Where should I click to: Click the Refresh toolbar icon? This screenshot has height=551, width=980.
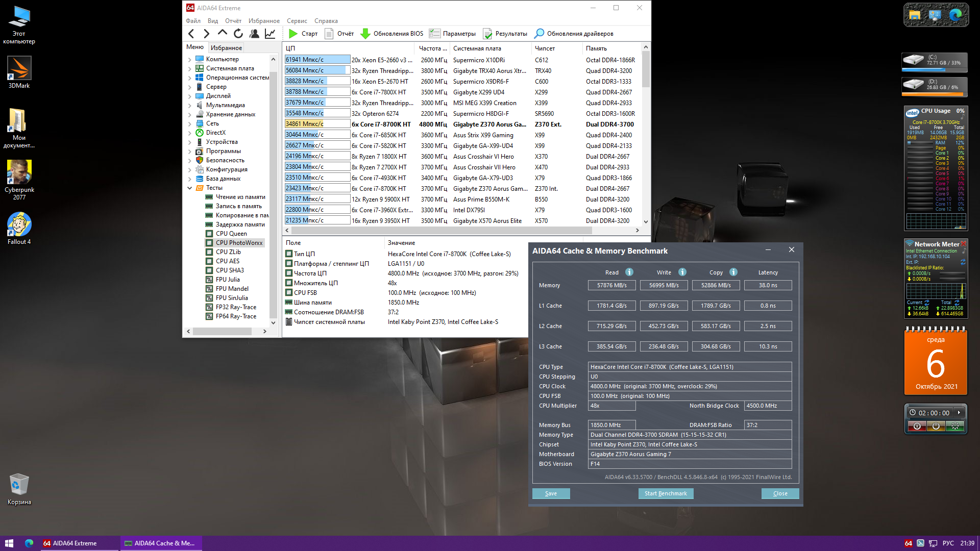coord(238,34)
